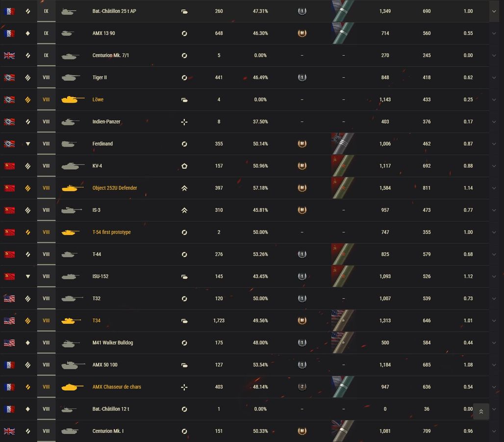Expand details for Tiger II row
The height and width of the screenshot is (442, 504).
pyautogui.click(x=494, y=78)
